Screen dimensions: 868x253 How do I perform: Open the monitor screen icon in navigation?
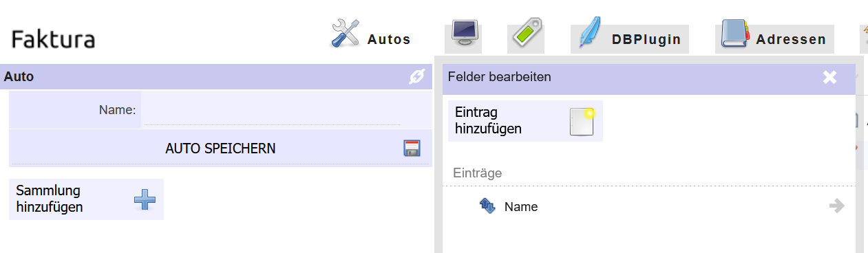[x=465, y=33]
